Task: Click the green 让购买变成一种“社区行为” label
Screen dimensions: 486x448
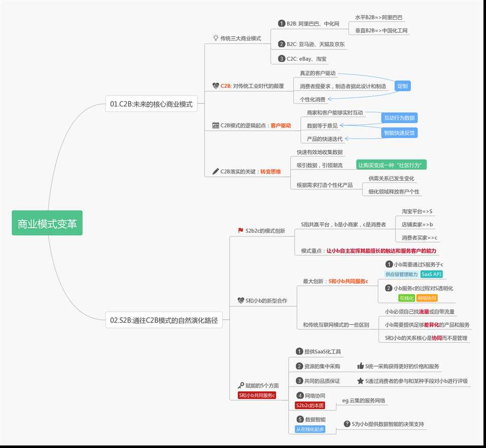Action: pyautogui.click(x=392, y=165)
